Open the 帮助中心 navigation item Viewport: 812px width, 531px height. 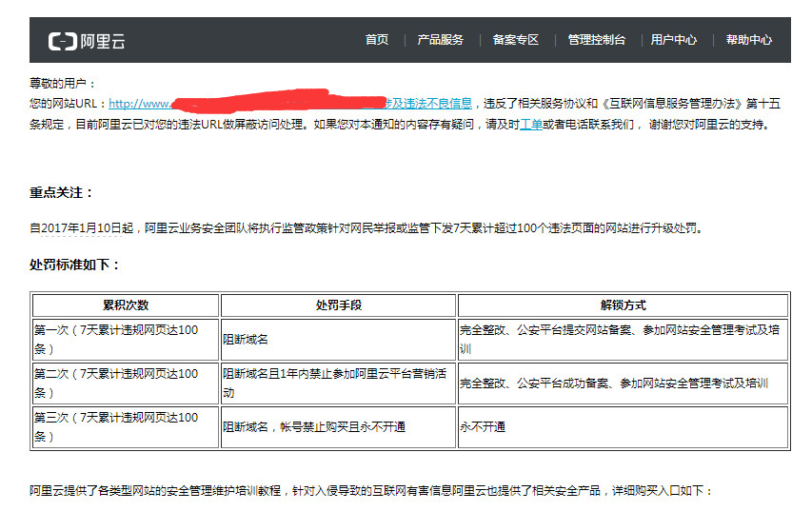[749, 40]
